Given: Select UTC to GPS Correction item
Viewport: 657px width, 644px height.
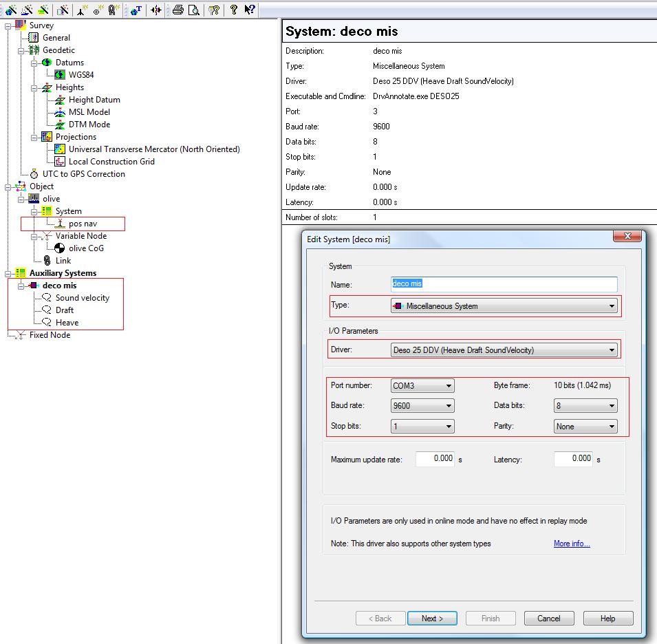Looking at the screenshot, I should (83, 174).
